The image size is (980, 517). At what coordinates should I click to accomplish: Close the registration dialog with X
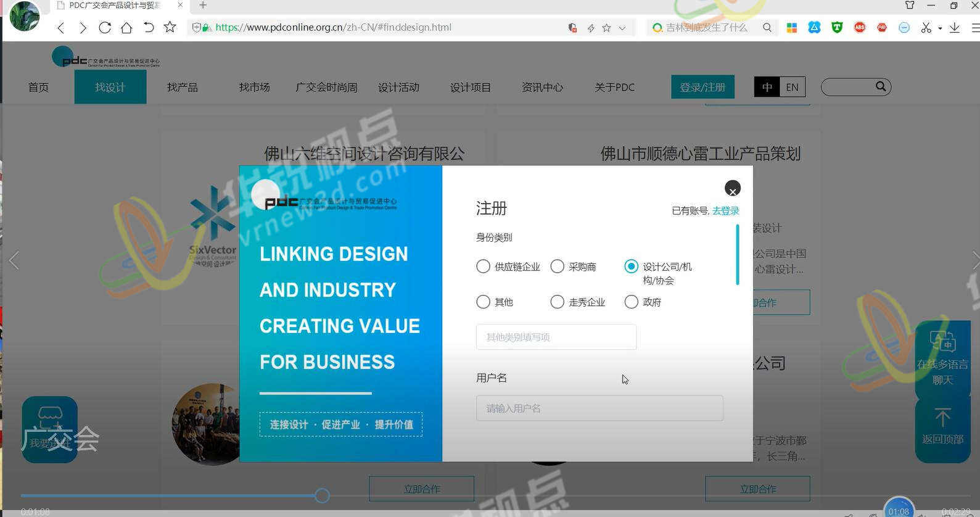[733, 188]
